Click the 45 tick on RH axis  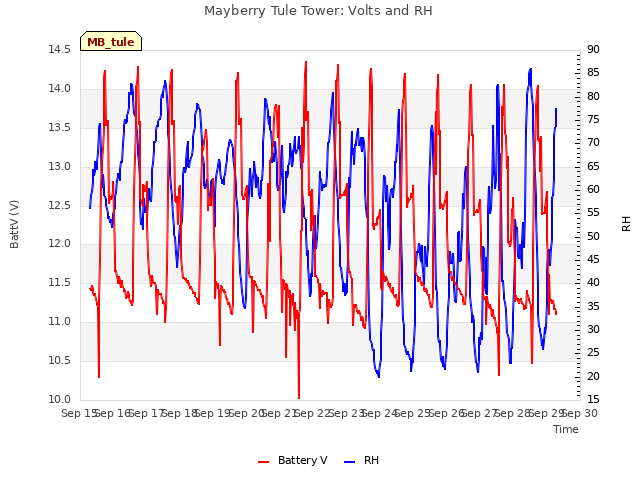pos(593,260)
